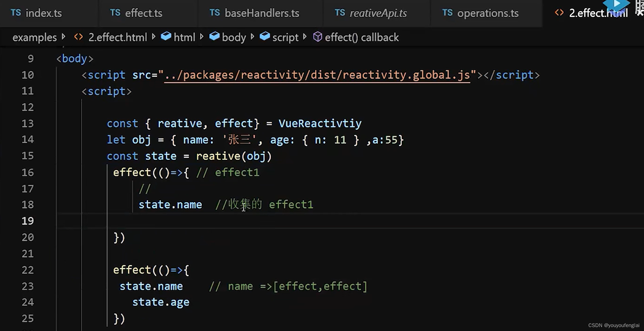Click the body element symbol icon
The width and height of the screenshot is (644, 331).
pyautogui.click(x=214, y=36)
